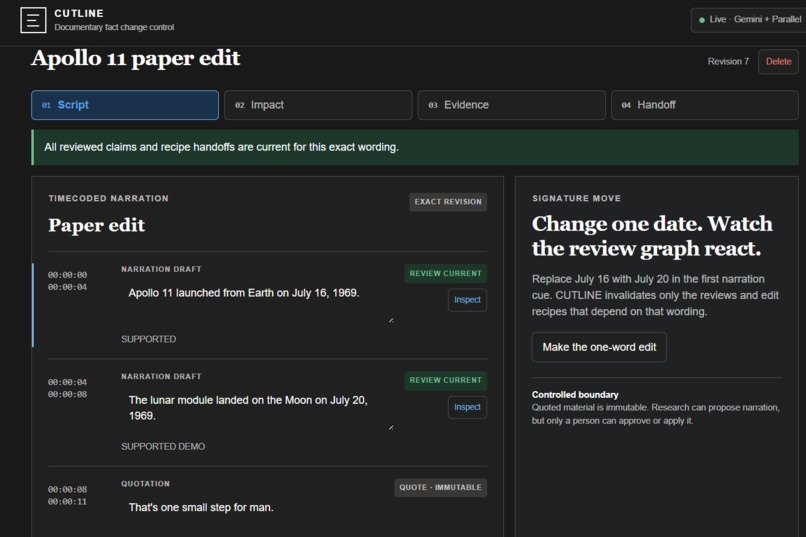Click SUPPORTED status under first narration

(149, 339)
